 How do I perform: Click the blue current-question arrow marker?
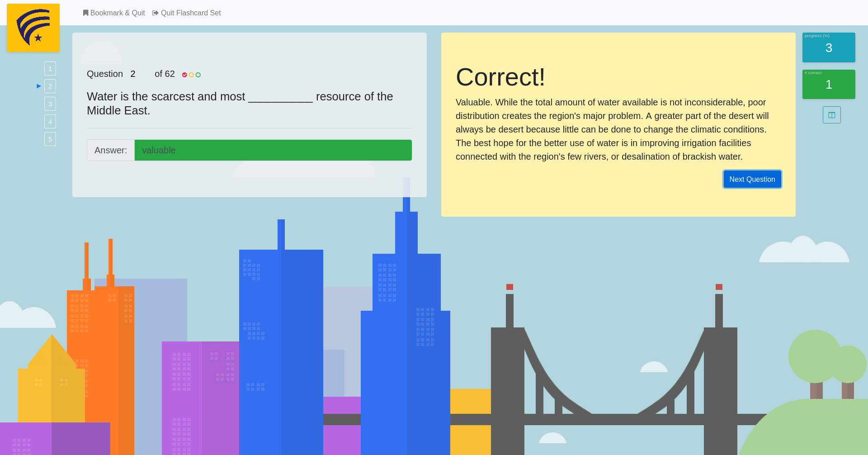coord(39,86)
